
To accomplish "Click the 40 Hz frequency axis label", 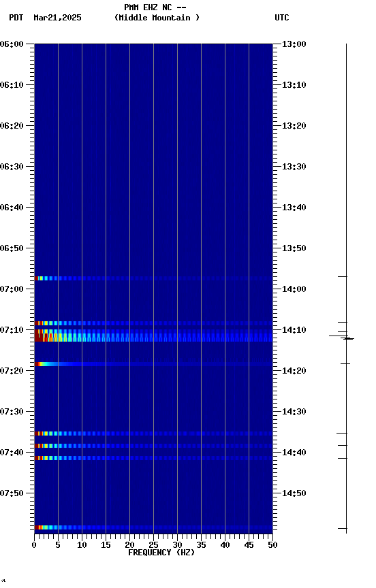I will click(225, 545).
